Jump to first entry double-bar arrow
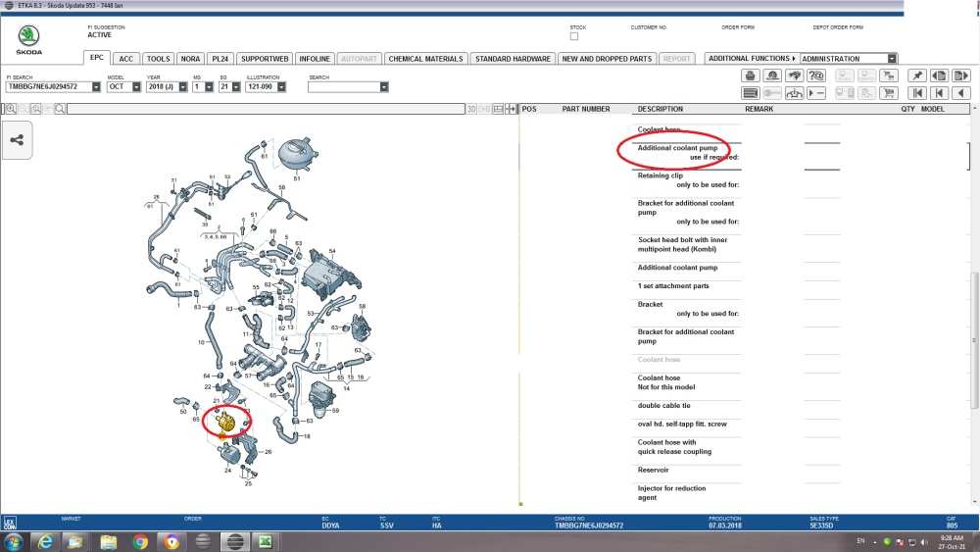This screenshot has height=552, width=980. point(917,93)
